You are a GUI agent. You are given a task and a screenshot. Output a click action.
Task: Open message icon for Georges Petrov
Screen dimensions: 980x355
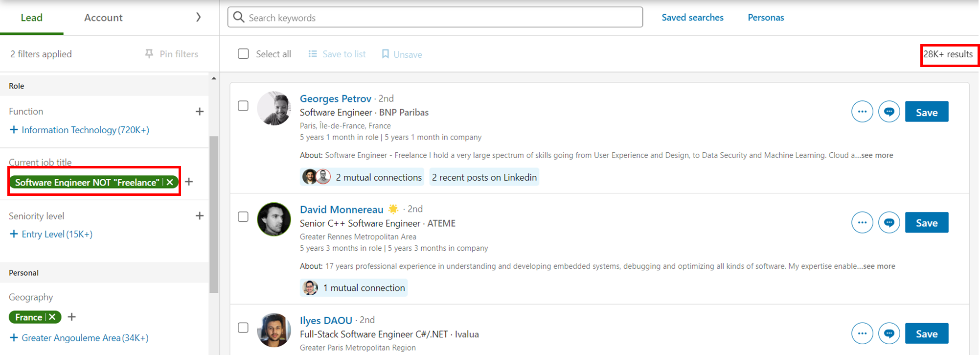tap(889, 112)
